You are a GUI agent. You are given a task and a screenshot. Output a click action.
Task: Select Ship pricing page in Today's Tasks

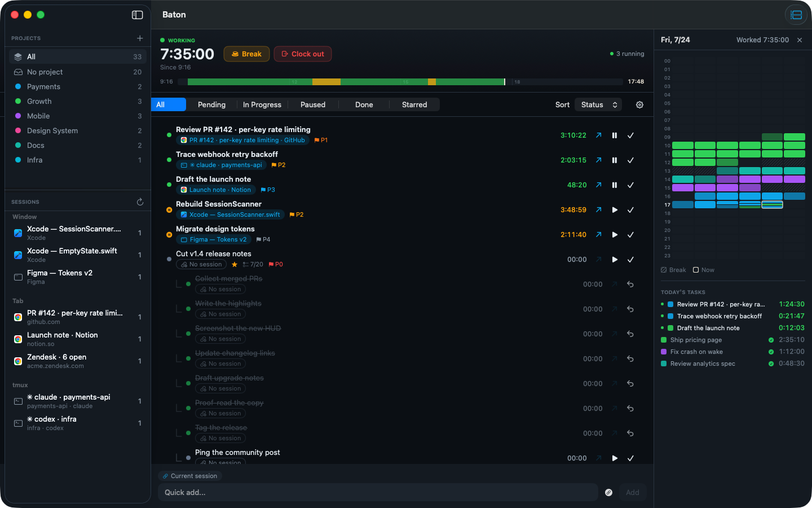coord(732,340)
